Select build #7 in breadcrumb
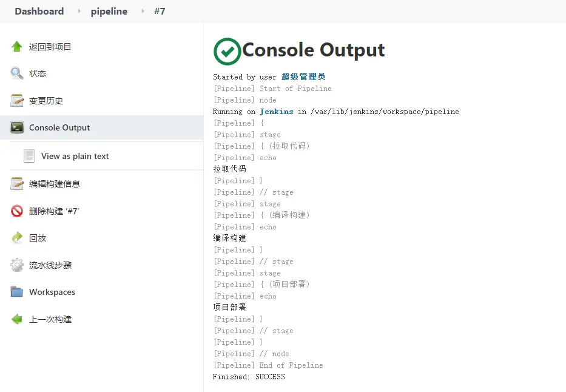Screen dimensions: 566x392 (160, 12)
